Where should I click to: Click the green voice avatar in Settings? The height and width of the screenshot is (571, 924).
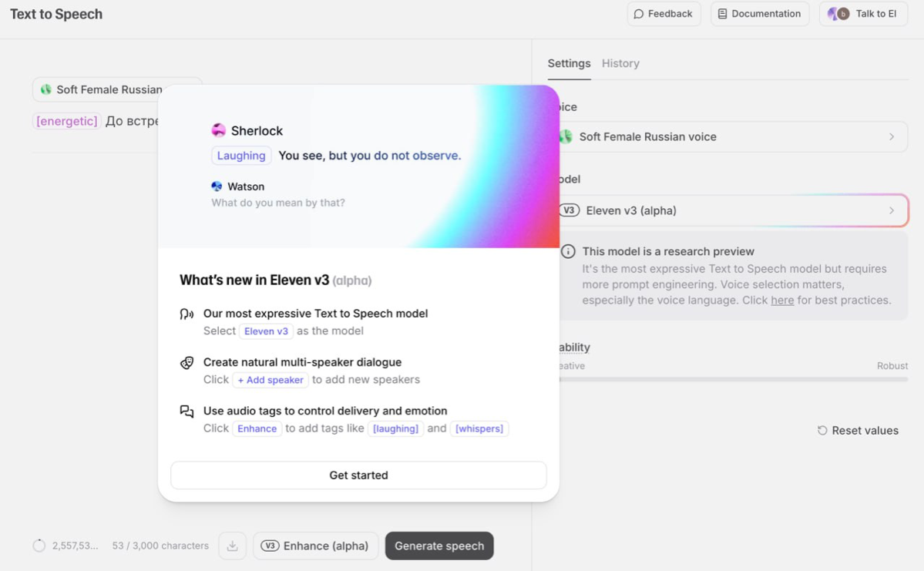pyautogui.click(x=566, y=136)
